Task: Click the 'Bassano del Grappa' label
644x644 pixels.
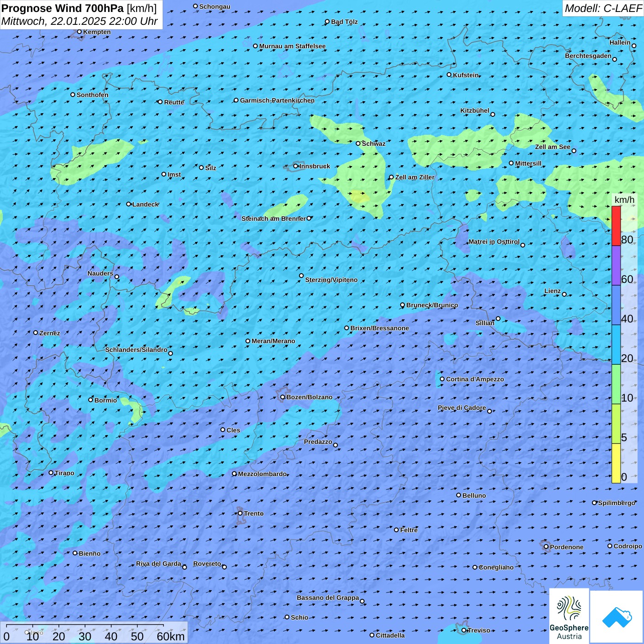Action: point(328,598)
